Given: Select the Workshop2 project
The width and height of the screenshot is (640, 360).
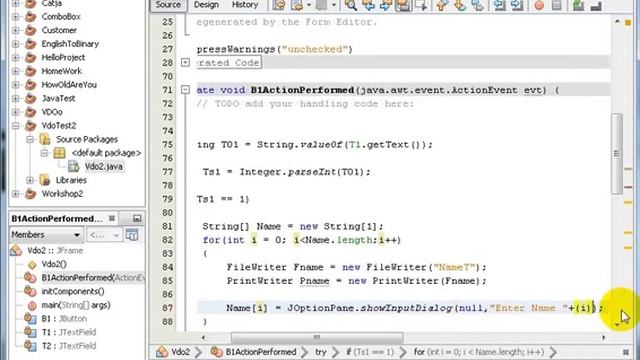Looking at the screenshot, I should (x=62, y=194).
